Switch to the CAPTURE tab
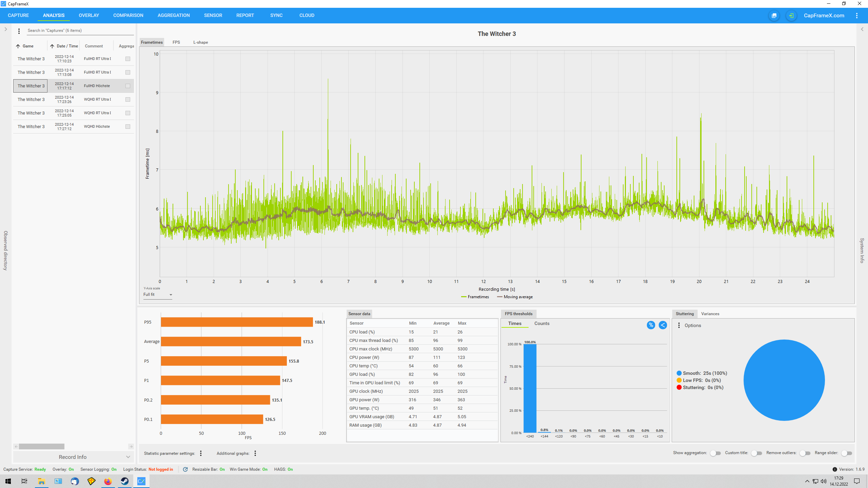Screen dimensions: 868x488 (x=18, y=16)
